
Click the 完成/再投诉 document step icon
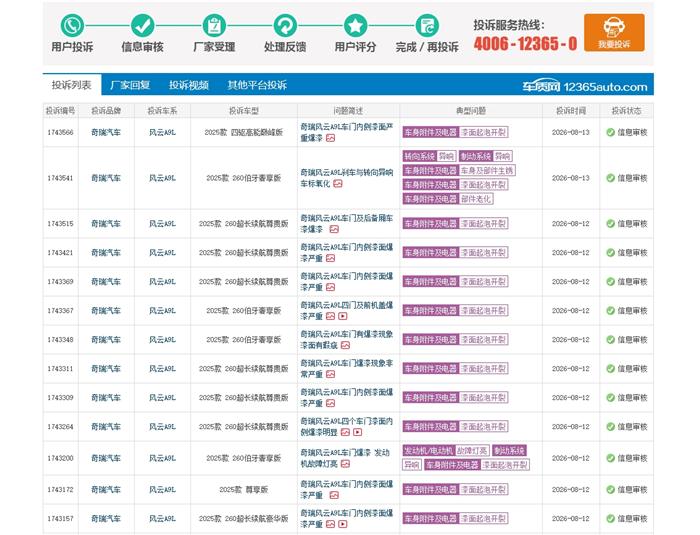click(x=427, y=25)
